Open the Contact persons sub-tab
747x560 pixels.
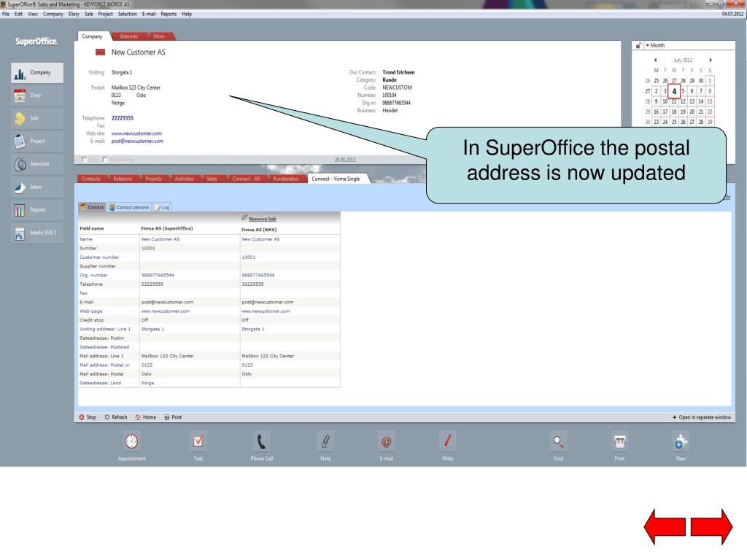[x=129, y=207]
